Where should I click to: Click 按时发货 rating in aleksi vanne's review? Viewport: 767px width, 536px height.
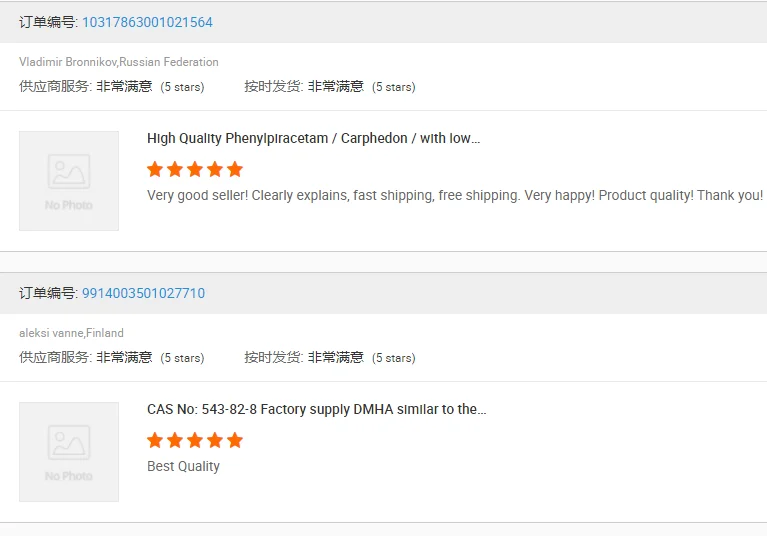[x=329, y=358]
